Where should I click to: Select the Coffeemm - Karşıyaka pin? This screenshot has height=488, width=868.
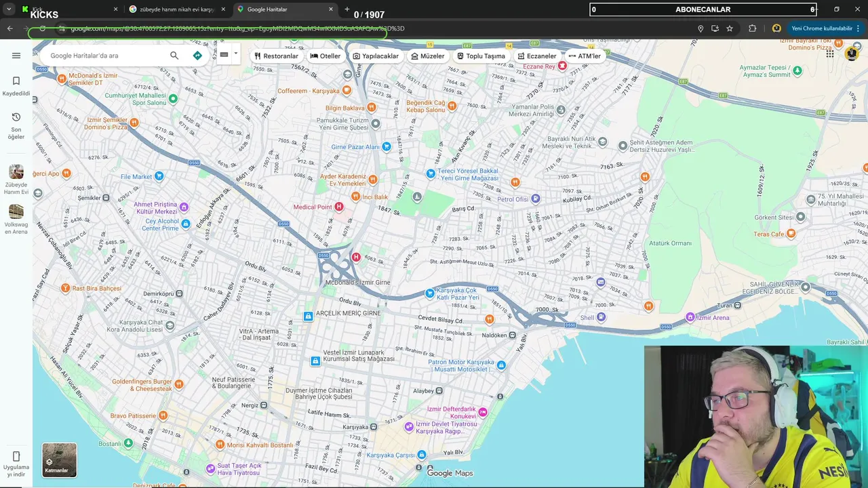[x=347, y=90]
